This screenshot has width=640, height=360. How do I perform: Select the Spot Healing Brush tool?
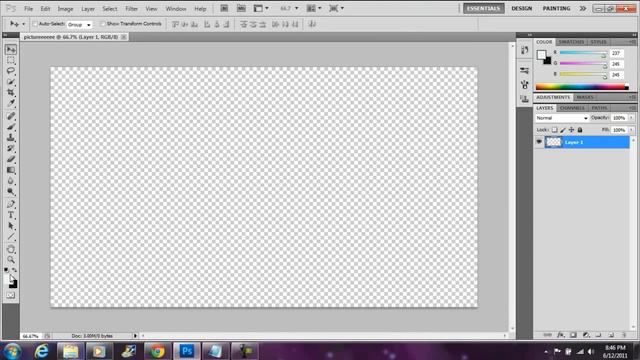point(11,116)
